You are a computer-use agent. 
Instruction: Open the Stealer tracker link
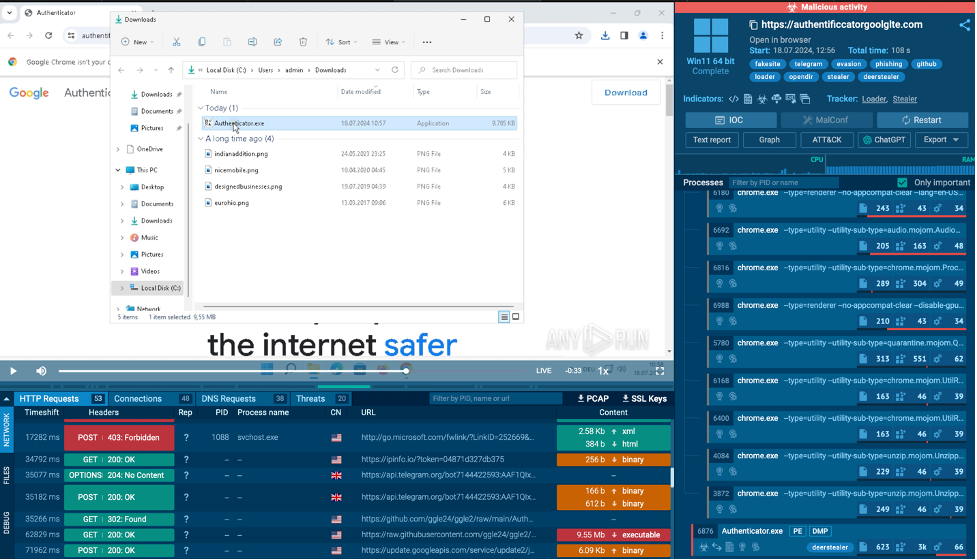click(x=905, y=99)
